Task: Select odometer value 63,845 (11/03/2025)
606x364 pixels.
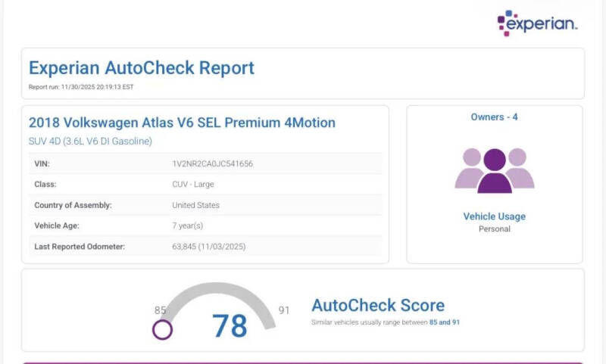Action: 209,247
